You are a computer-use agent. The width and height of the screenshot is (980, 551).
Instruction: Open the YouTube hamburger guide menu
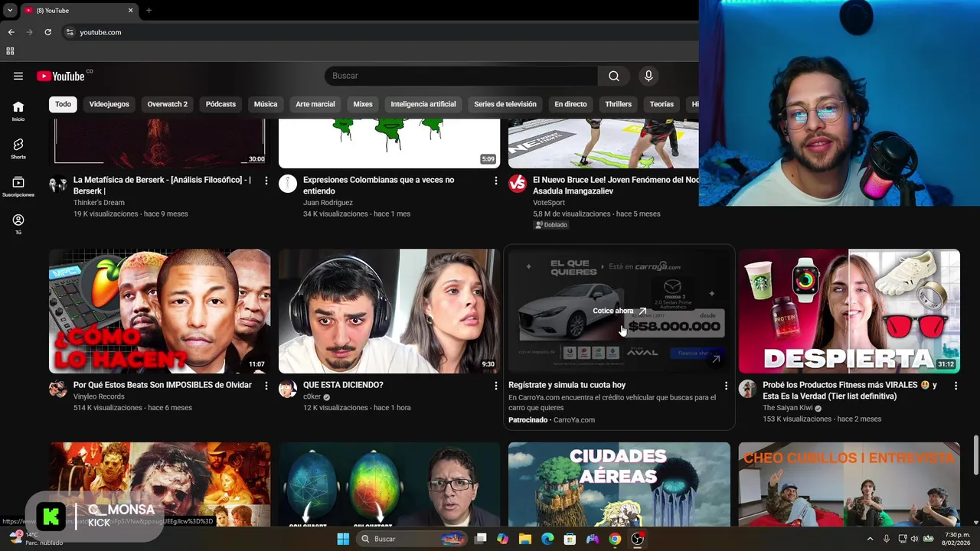pyautogui.click(x=18, y=76)
